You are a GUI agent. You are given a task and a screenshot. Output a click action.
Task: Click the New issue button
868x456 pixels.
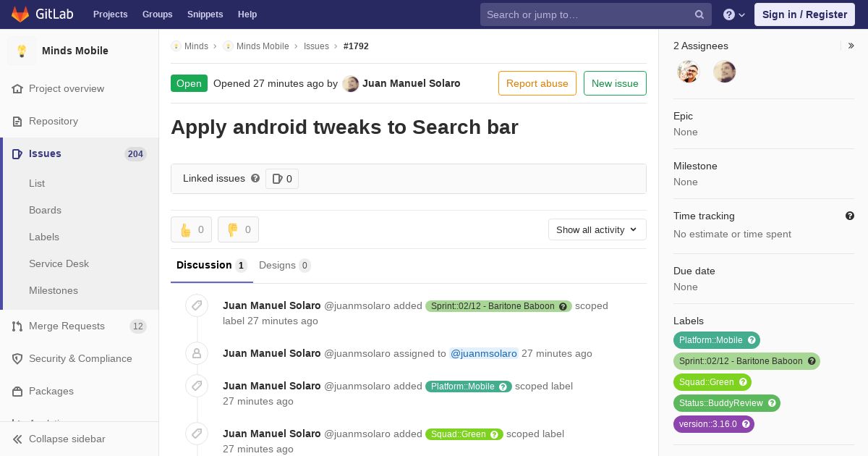(x=615, y=83)
